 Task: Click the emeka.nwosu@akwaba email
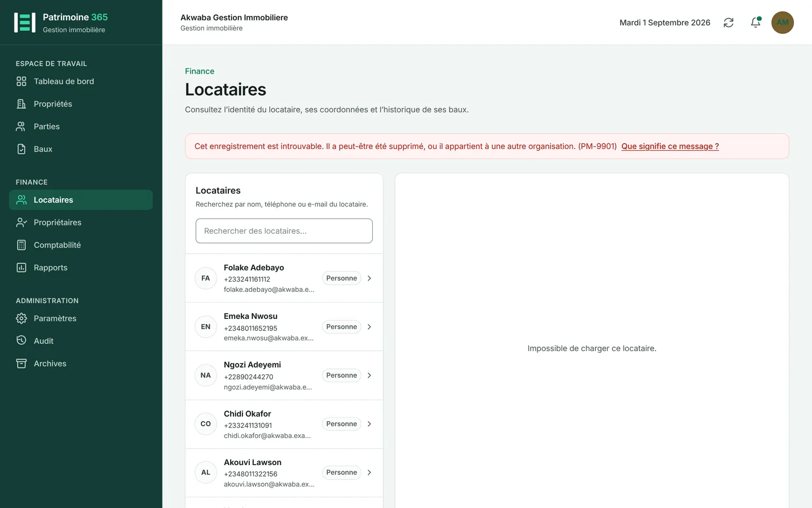[268, 338]
